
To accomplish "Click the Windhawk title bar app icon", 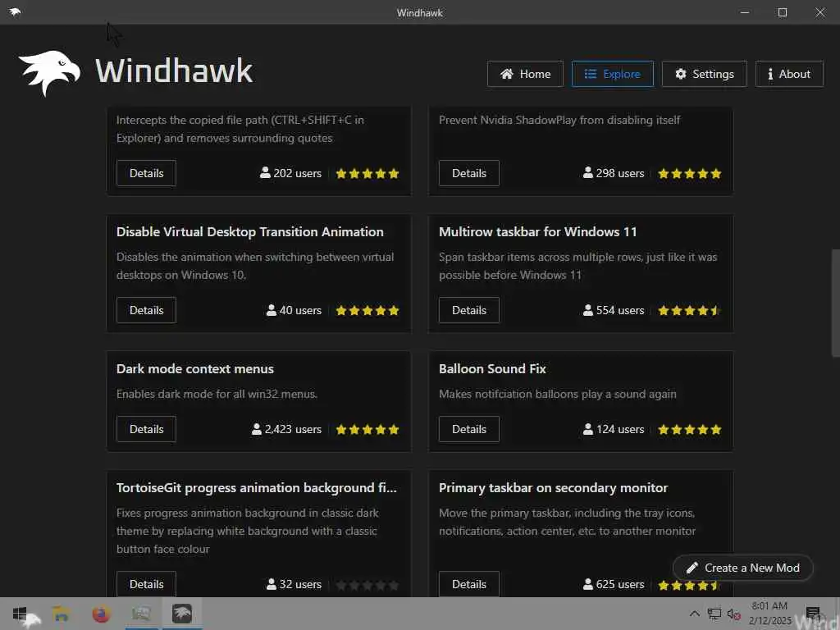I will [x=15, y=11].
